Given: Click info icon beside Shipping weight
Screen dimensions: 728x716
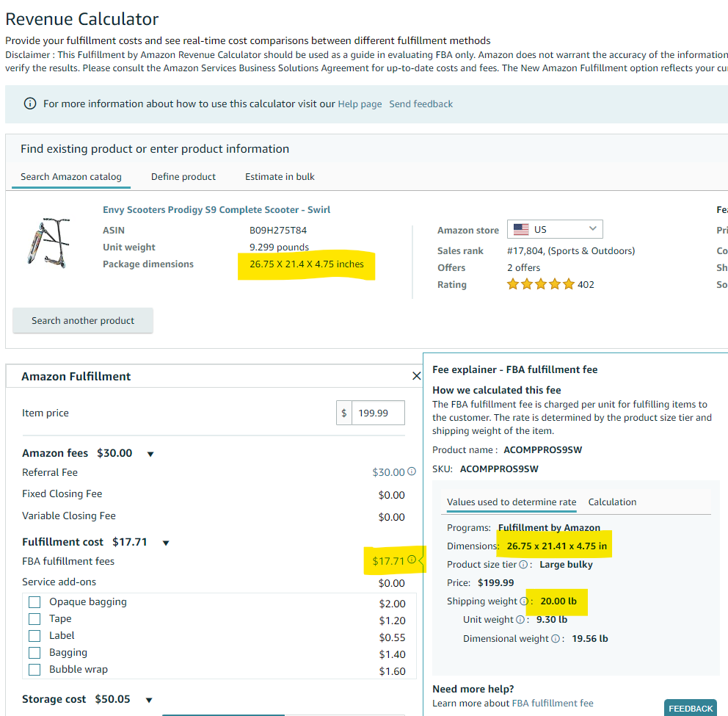Looking at the screenshot, I should coord(524,601).
